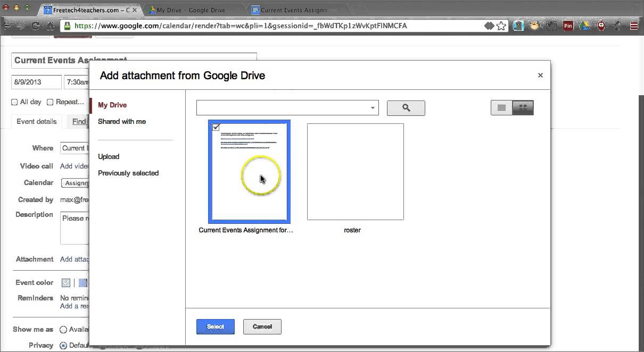Select the Available radio button
644x352 pixels.
[x=63, y=330]
